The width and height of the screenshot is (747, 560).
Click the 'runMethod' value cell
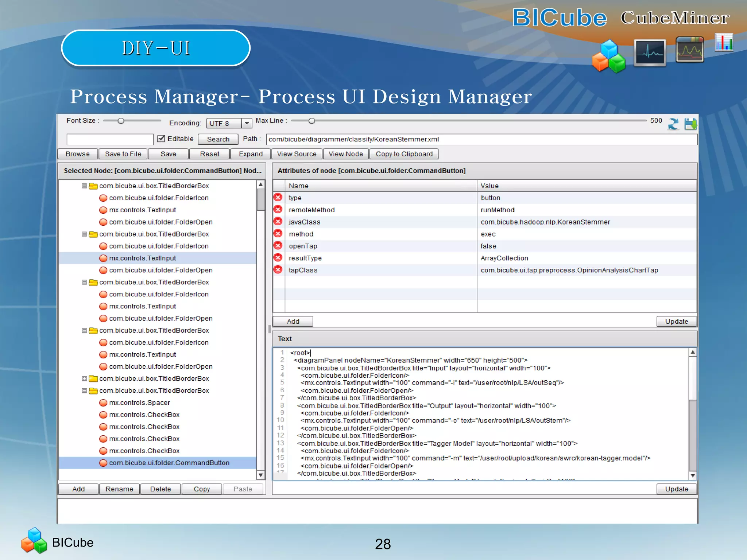pos(587,210)
